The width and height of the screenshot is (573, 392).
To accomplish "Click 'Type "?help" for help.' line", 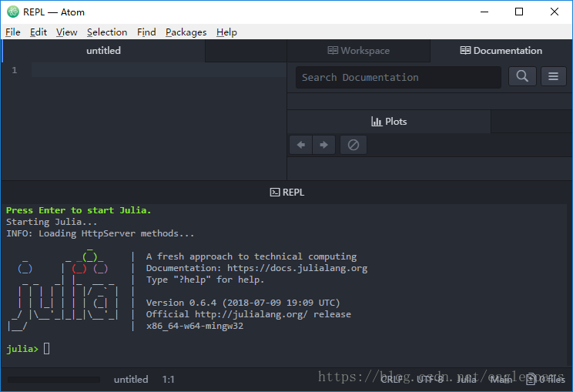I will (205, 280).
